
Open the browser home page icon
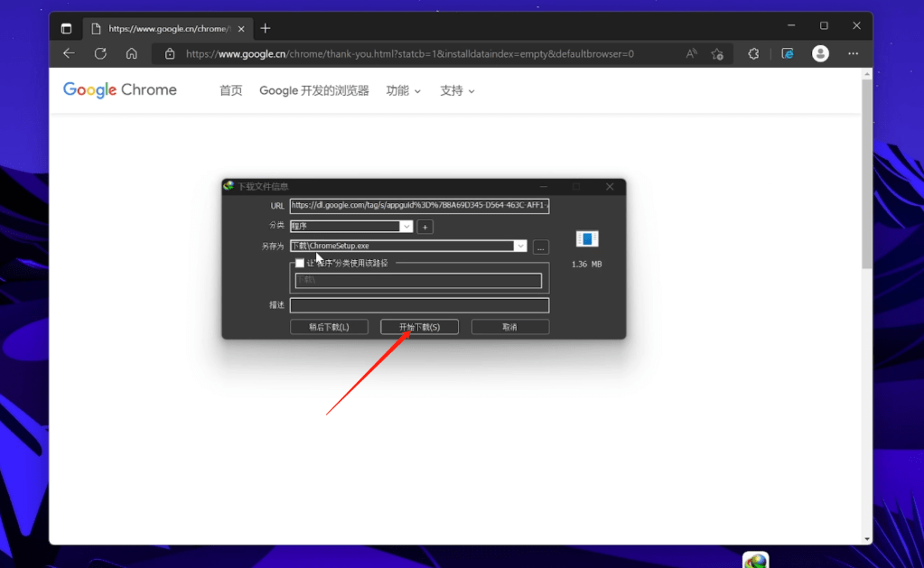(131, 53)
